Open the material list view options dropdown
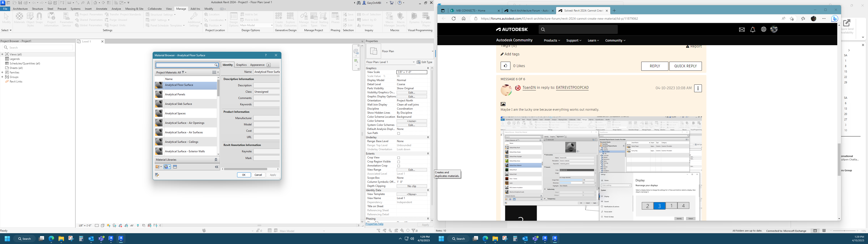Viewport: 868px width, 244px height. [215, 73]
